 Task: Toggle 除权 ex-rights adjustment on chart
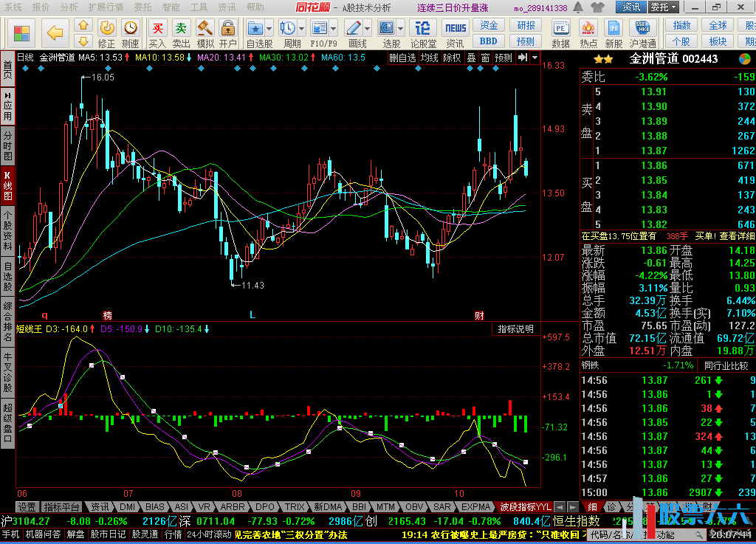[x=452, y=58]
